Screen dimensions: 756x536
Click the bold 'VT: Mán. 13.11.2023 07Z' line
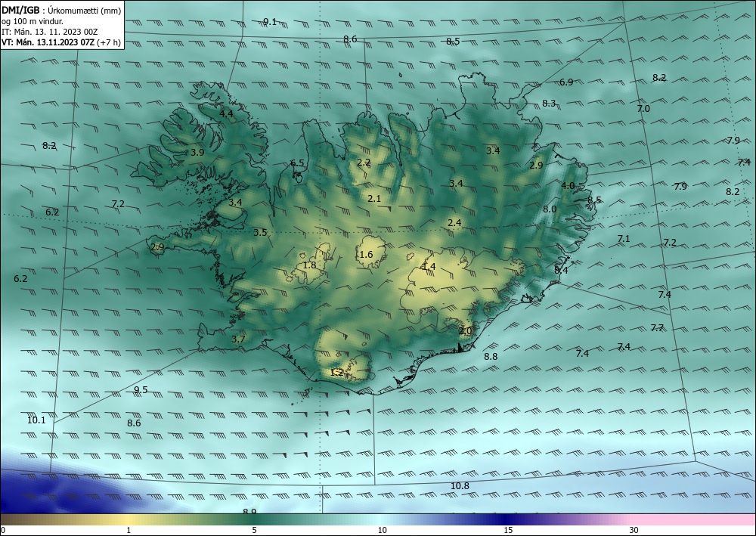tap(48, 42)
